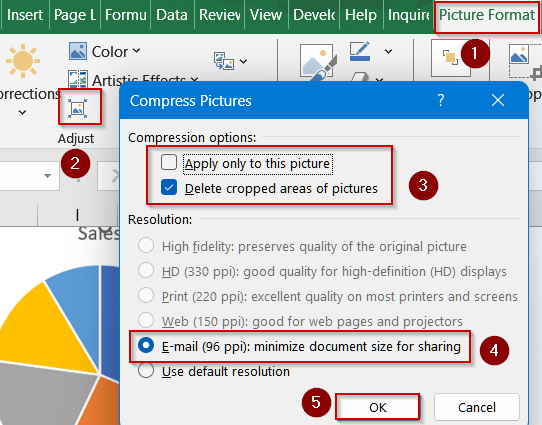The image size is (542, 425).
Task: Switch to the Developer tab
Action: tap(314, 15)
